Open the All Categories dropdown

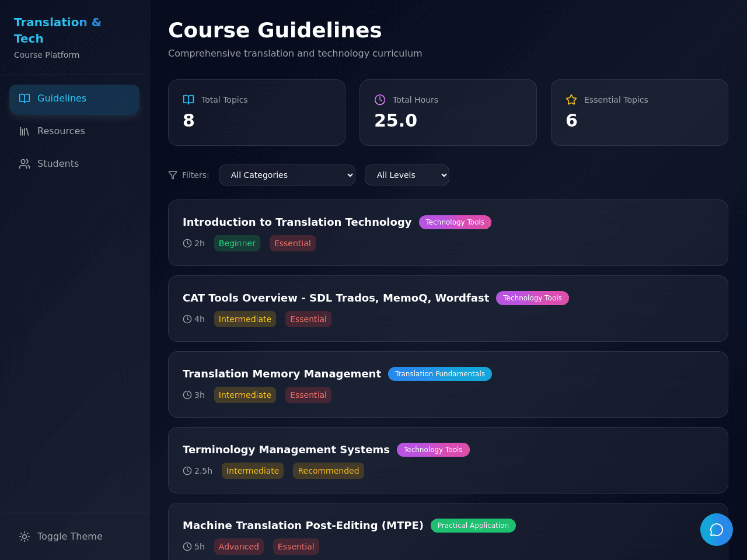pos(287,175)
